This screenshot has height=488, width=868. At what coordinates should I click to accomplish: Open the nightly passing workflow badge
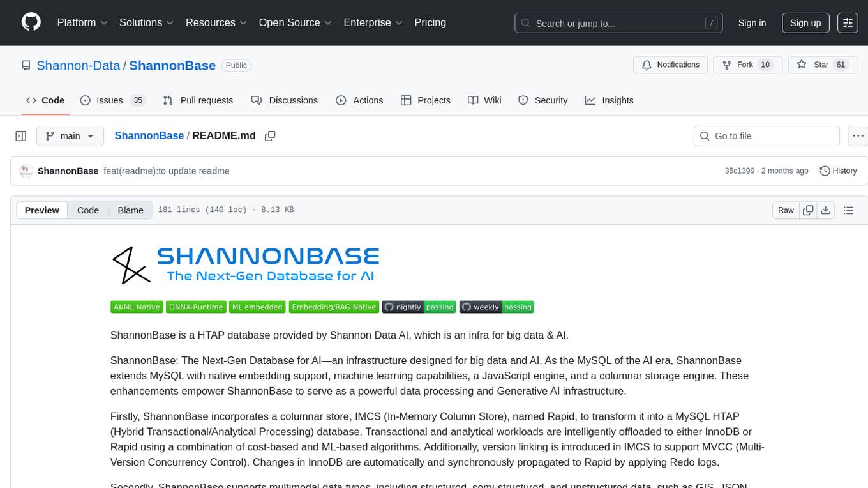[x=419, y=307]
